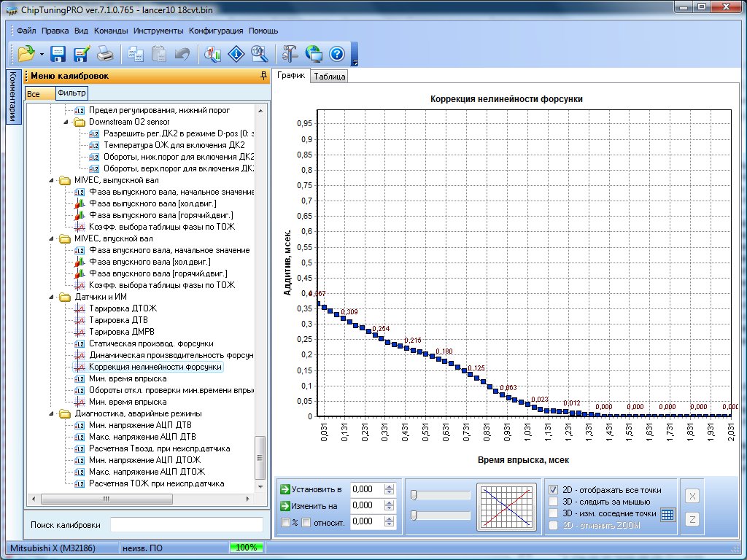Click the blue question mark help icon
This screenshot has width=747, height=560.
[336, 54]
